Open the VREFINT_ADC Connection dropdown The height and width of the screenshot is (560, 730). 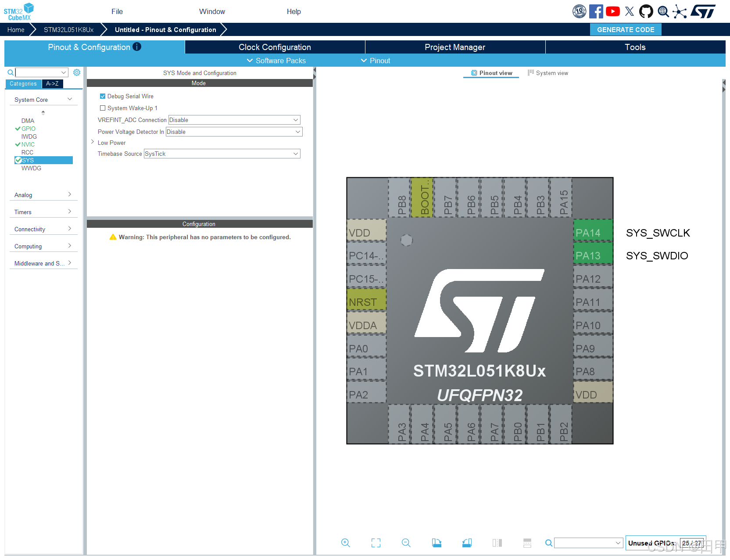coord(234,120)
